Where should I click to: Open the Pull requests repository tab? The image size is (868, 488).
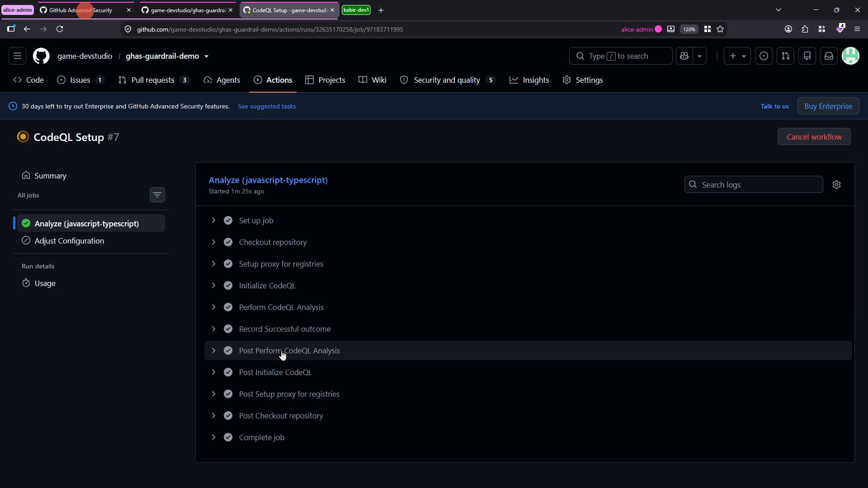click(154, 80)
